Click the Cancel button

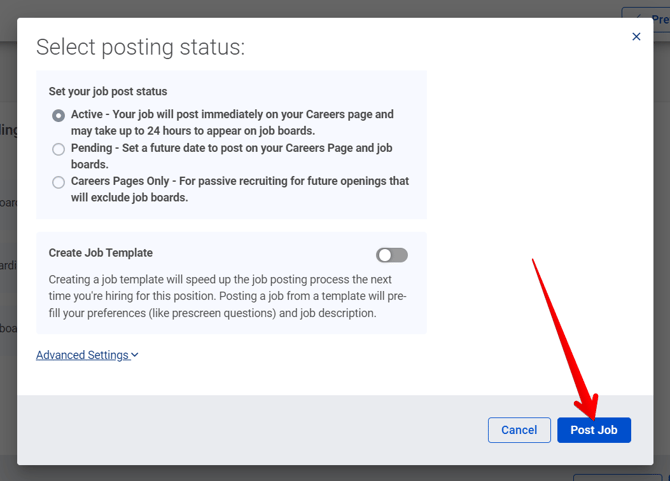(519, 430)
